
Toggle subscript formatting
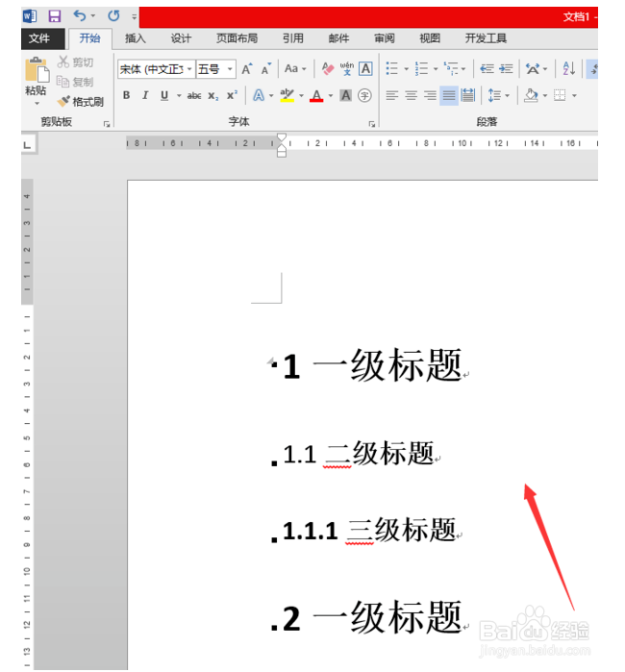(x=213, y=95)
